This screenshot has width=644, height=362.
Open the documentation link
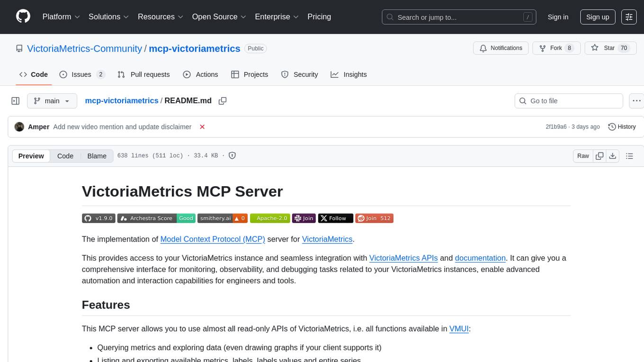480,258
